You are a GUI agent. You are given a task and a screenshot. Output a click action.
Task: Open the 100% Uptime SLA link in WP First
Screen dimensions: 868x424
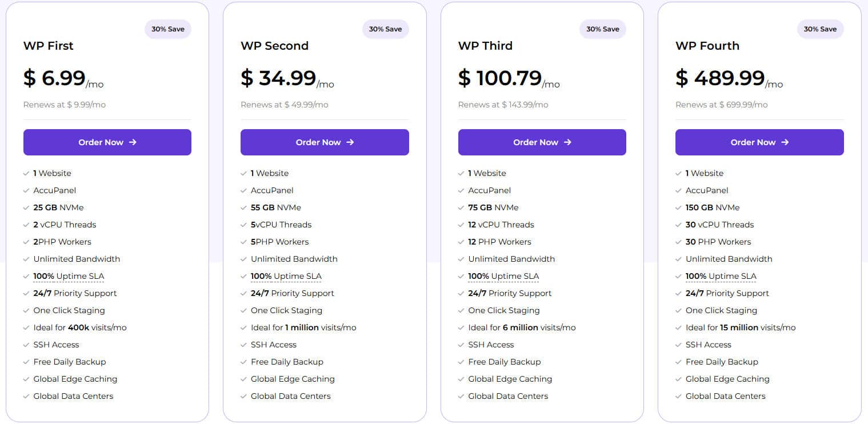tap(69, 276)
